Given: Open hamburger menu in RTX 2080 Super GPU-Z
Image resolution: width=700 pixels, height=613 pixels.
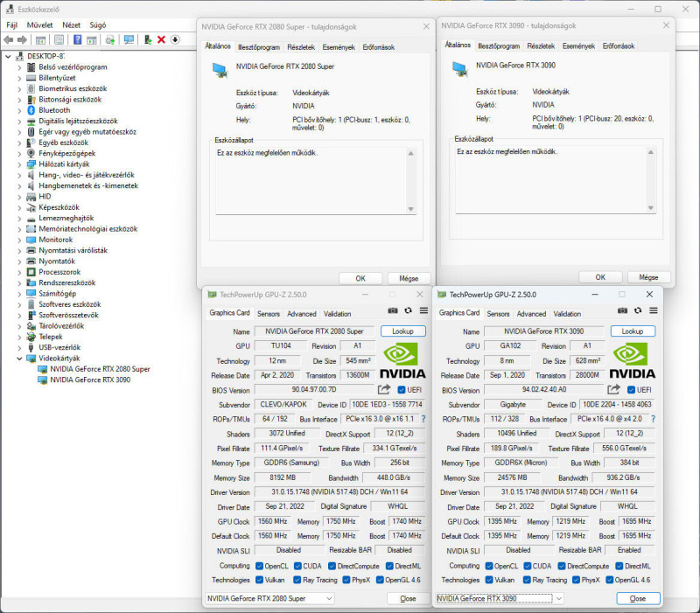Looking at the screenshot, I should [423, 310].
